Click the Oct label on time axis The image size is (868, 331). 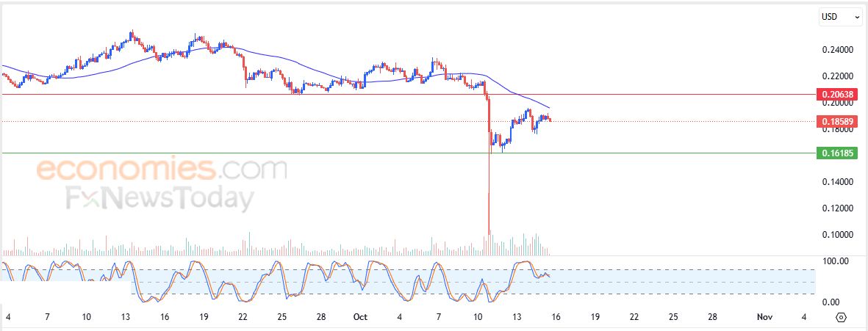[360, 317]
